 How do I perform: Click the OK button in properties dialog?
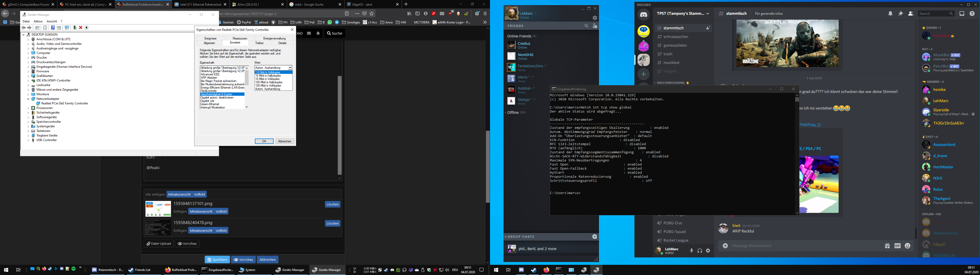coord(264,141)
